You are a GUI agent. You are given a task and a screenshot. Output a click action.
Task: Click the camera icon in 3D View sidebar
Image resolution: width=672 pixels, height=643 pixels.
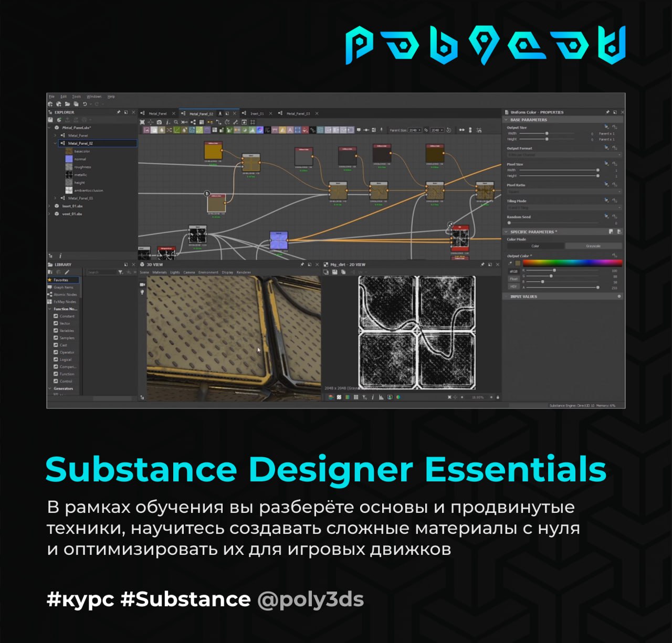142,284
